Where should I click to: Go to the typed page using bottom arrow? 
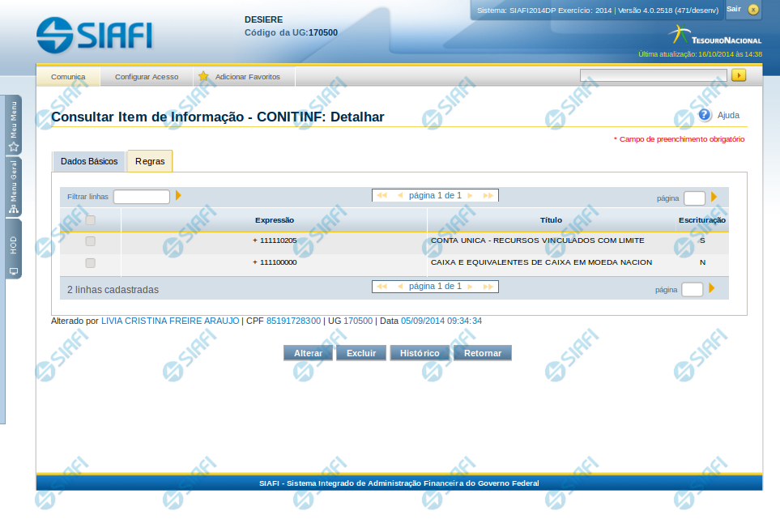tap(712, 288)
